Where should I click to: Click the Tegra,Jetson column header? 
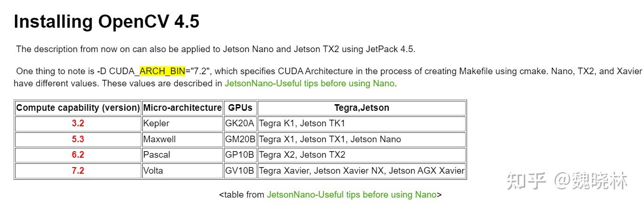click(361, 107)
